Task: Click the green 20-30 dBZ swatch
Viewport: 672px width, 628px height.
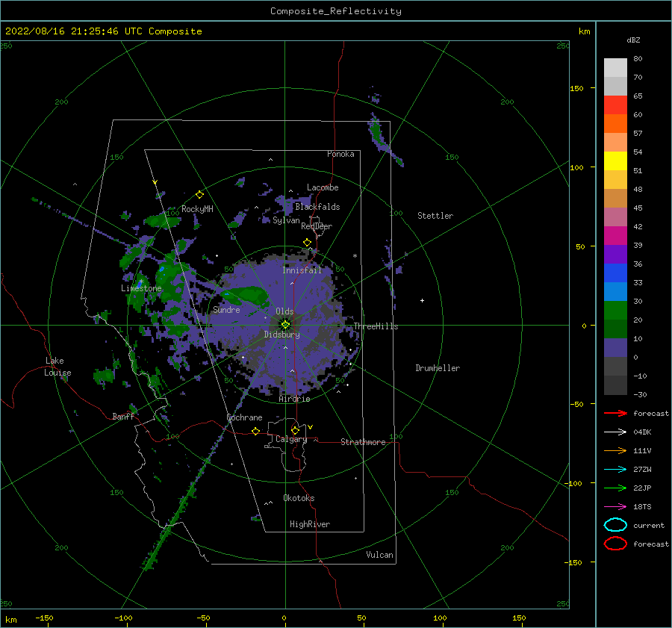Action: (x=615, y=311)
